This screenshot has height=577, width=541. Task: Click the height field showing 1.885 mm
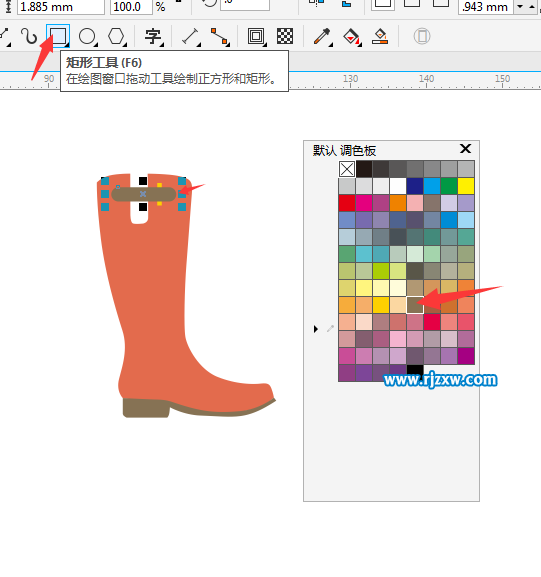pos(61,7)
